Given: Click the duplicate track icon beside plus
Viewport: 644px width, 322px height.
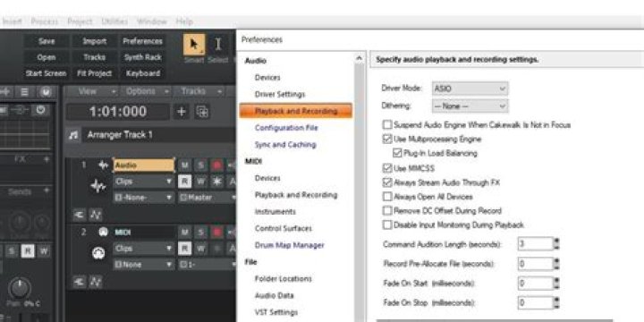Looking at the screenshot, I should point(201,112).
